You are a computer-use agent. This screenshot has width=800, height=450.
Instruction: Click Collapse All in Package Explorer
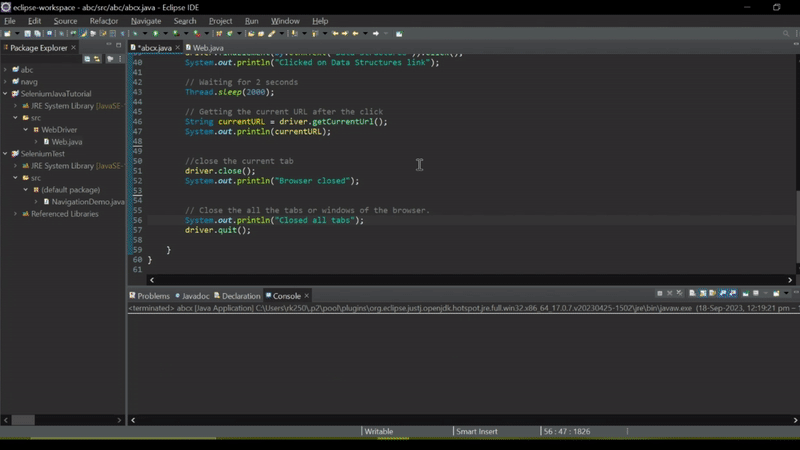click(87, 59)
